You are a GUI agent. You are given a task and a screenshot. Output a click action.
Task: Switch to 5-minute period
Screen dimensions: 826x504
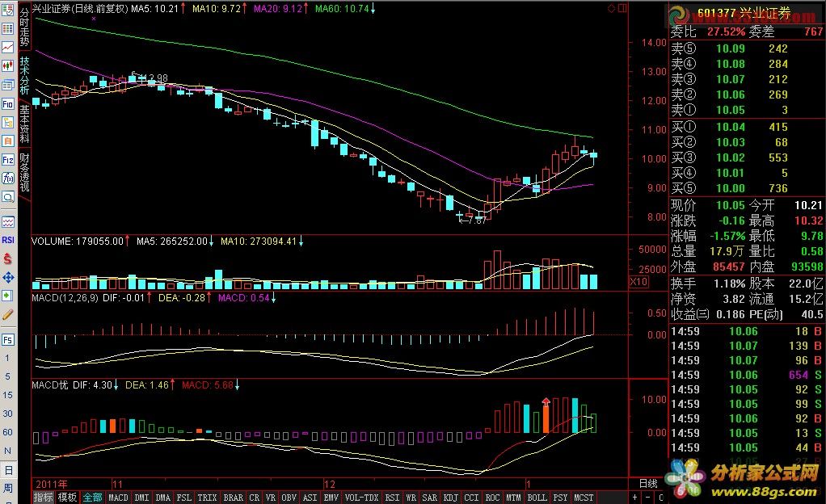coord(8,376)
